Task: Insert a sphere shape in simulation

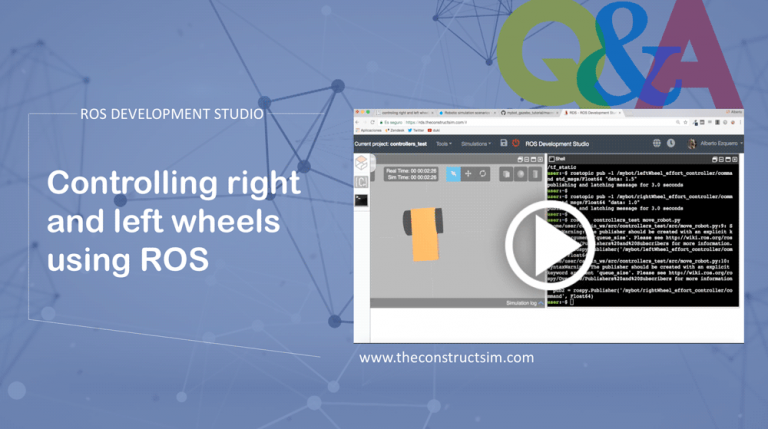Action: 521,174
